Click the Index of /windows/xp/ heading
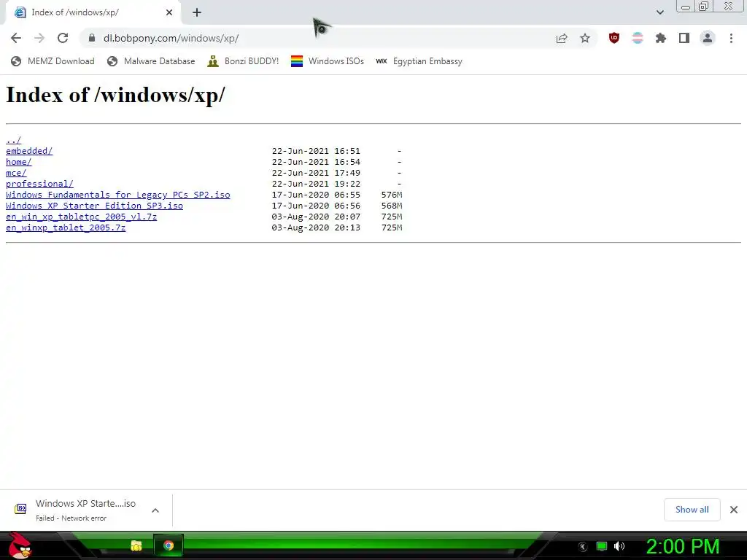The image size is (747, 560). pyautogui.click(x=115, y=94)
